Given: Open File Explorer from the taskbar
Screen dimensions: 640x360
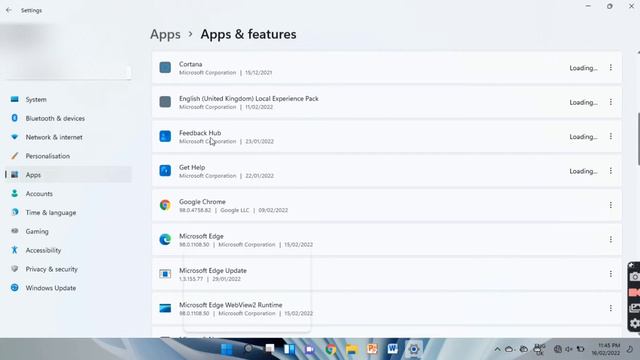Looking at the screenshot, I should [351, 349].
